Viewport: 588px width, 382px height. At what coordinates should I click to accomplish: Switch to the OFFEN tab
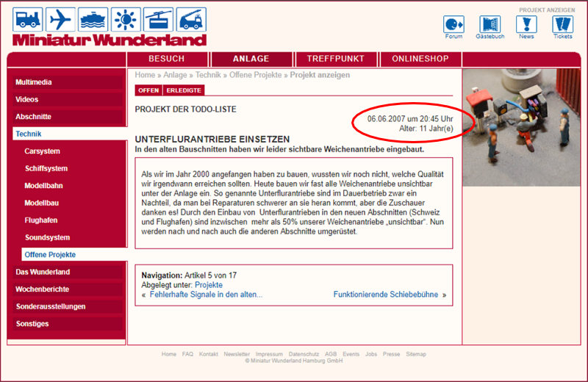148,90
